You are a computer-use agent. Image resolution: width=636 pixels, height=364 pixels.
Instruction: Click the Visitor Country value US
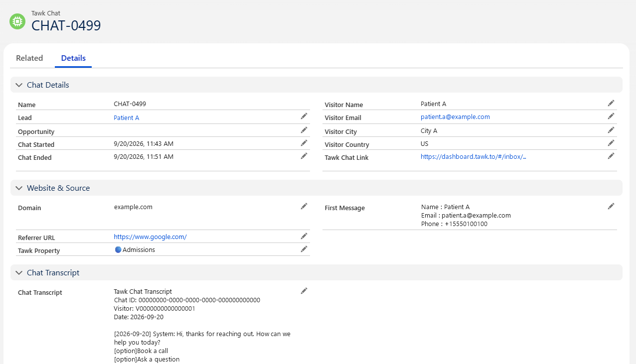pyautogui.click(x=425, y=144)
